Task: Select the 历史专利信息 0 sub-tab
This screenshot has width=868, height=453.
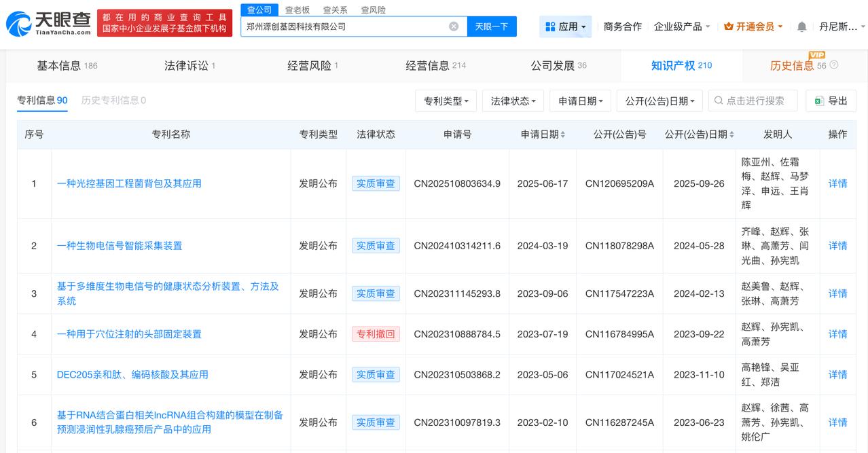Action: pos(113,101)
